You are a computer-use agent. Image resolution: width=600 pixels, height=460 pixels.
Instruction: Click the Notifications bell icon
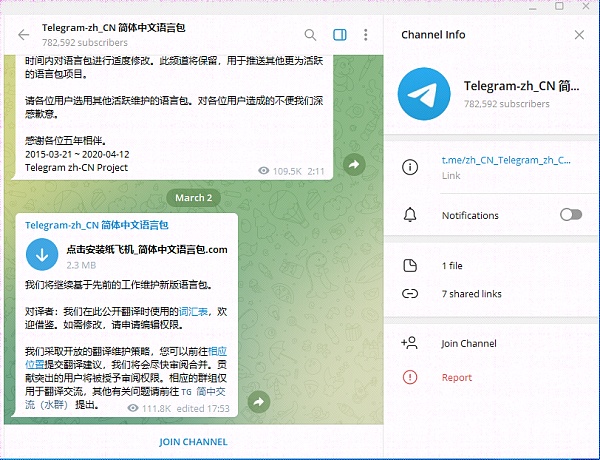click(x=410, y=215)
